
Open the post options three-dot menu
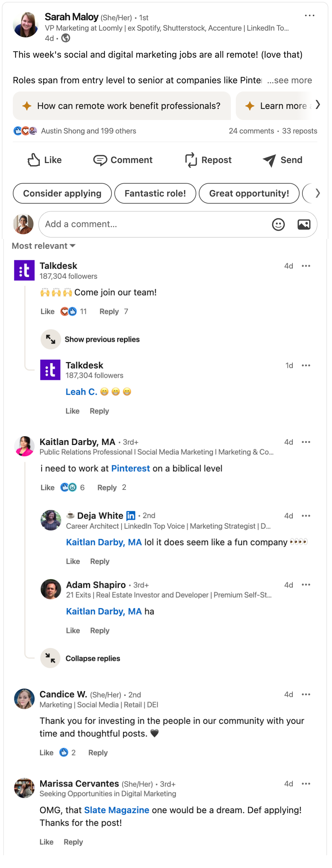[310, 15]
